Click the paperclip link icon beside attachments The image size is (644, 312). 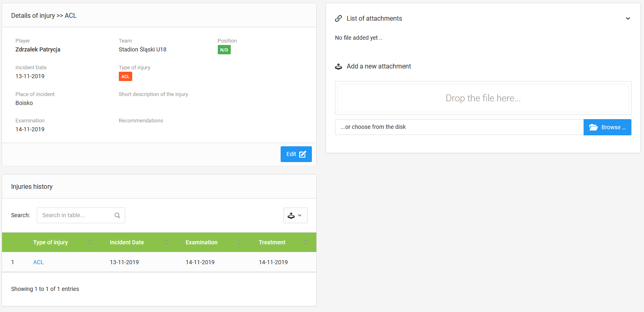[x=338, y=19]
